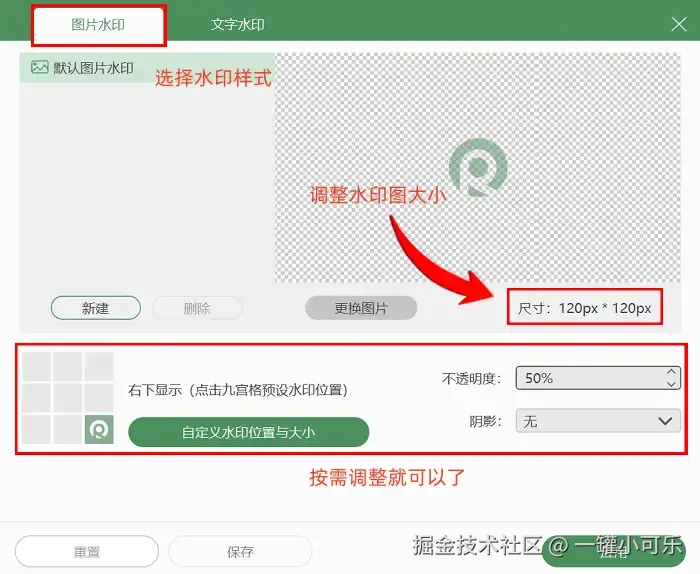Open the 阴影 dropdown showing 无

(598, 421)
